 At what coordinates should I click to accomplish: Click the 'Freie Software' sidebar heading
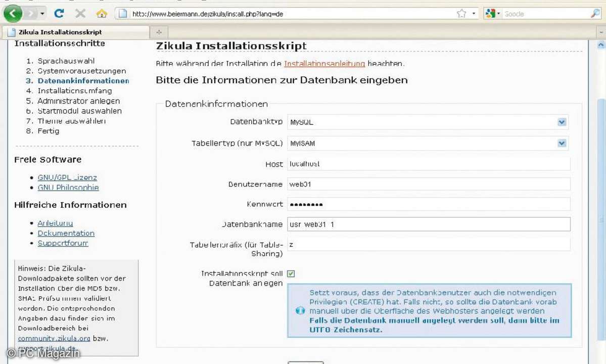pos(48,160)
